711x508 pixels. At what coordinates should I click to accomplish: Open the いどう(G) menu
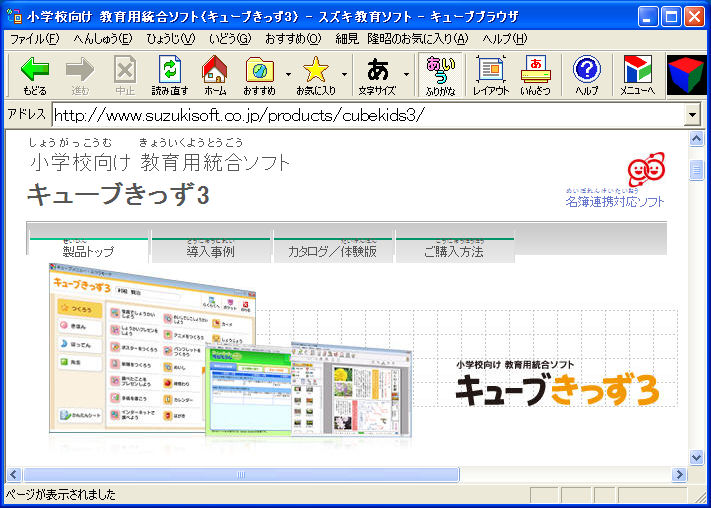pyautogui.click(x=230, y=39)
